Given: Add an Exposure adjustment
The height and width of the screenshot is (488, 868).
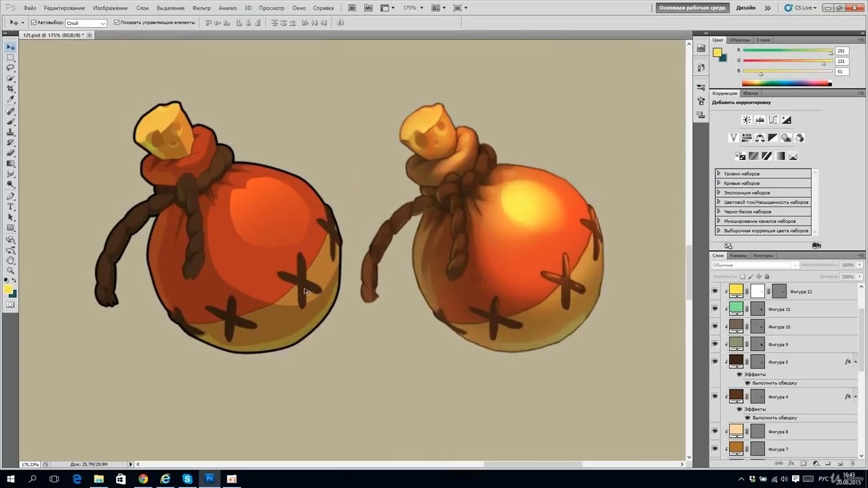Looking at the screenshot, I should tap(786, 120).
